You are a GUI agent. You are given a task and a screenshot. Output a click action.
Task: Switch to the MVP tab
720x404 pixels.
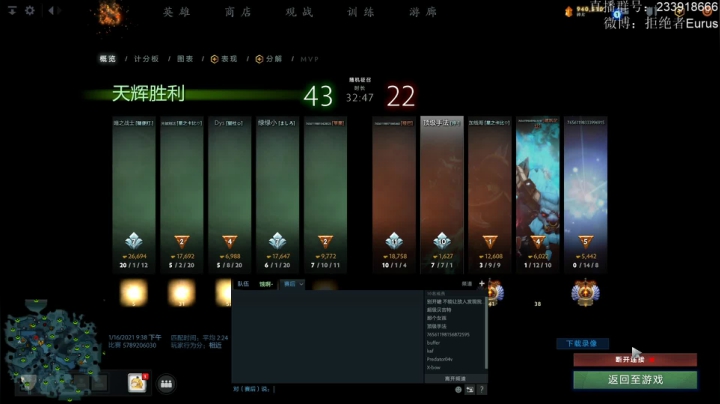[309, 59]
